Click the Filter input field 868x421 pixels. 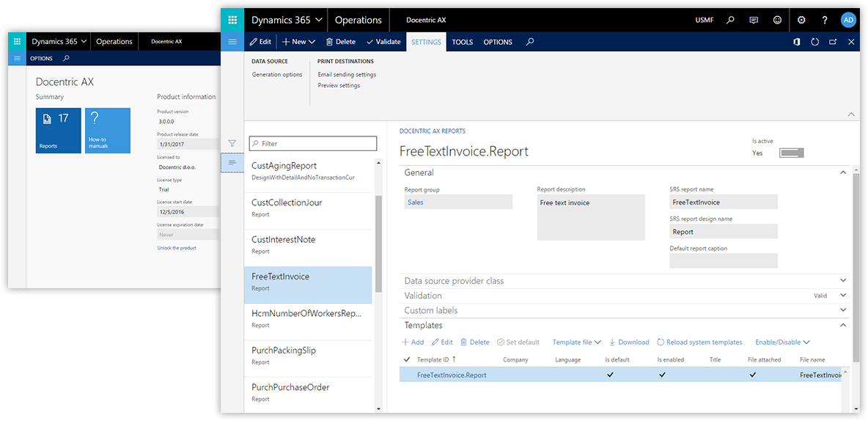click(313, 144)
